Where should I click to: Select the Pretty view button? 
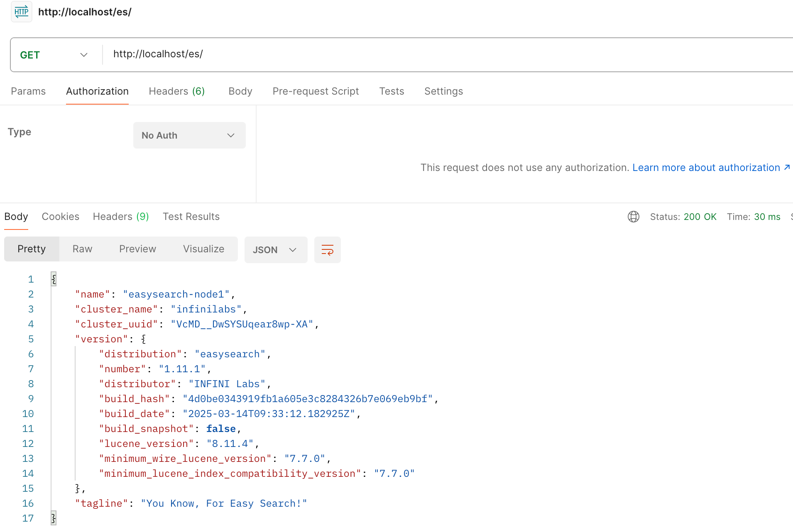[x=32, y=249]
